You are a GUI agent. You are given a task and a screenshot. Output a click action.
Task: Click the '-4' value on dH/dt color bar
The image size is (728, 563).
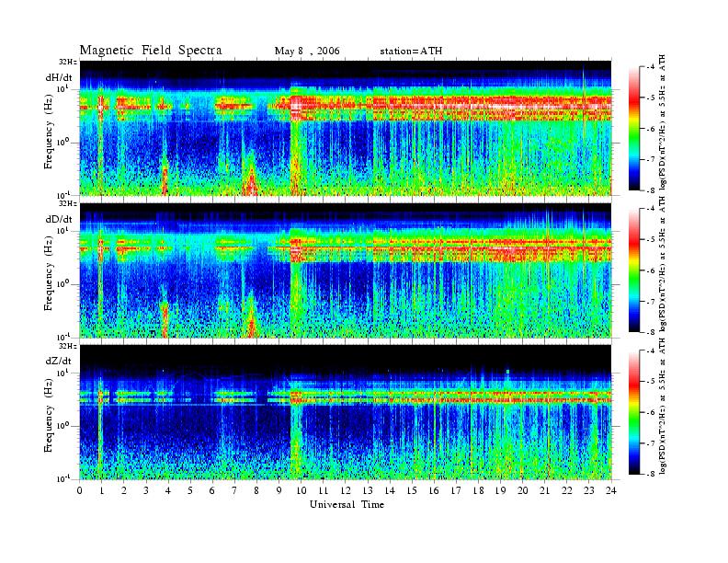tap(651, 67)
